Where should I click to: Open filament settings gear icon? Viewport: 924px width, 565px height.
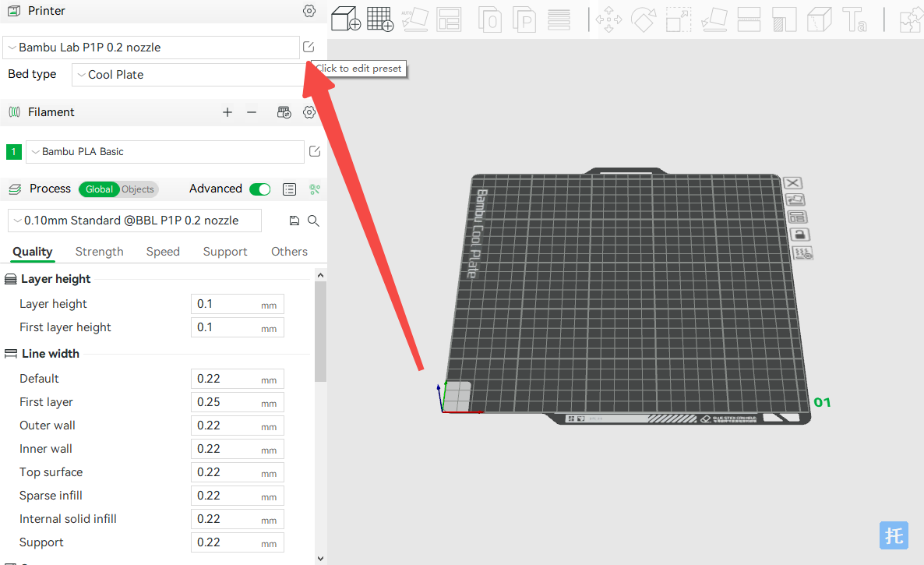[309, 112]
